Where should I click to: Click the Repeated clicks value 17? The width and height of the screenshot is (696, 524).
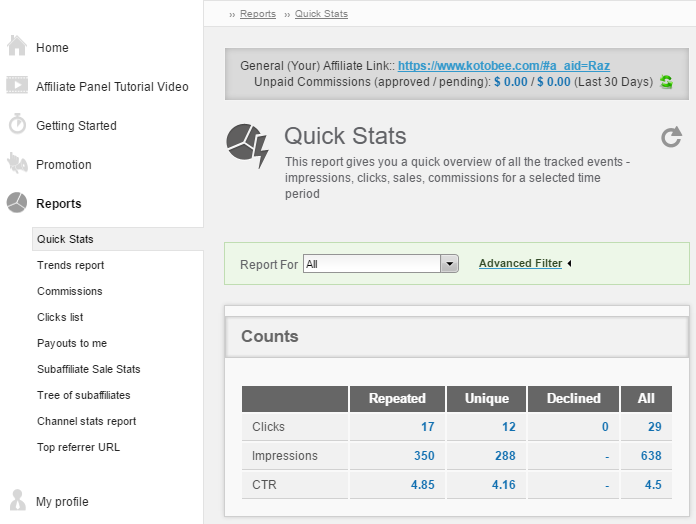427,427
